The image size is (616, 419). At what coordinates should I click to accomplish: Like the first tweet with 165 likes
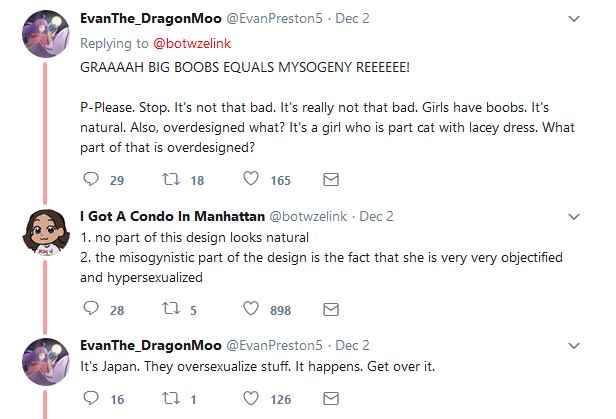point(252,180)
